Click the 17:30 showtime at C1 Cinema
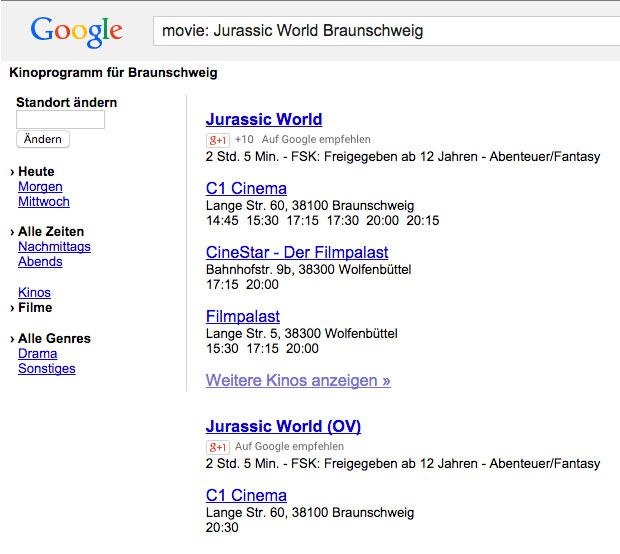Screen dimensions: 620x554 pos(342,221)
